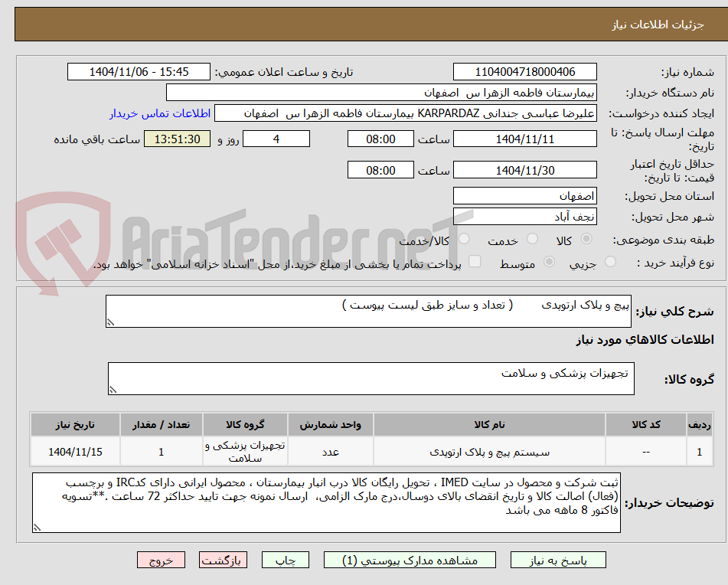Image resolution: width=728 pixels, height=585 pixels.
Task: Click the 'چاپ' print button
Action: tap(285, 560)
